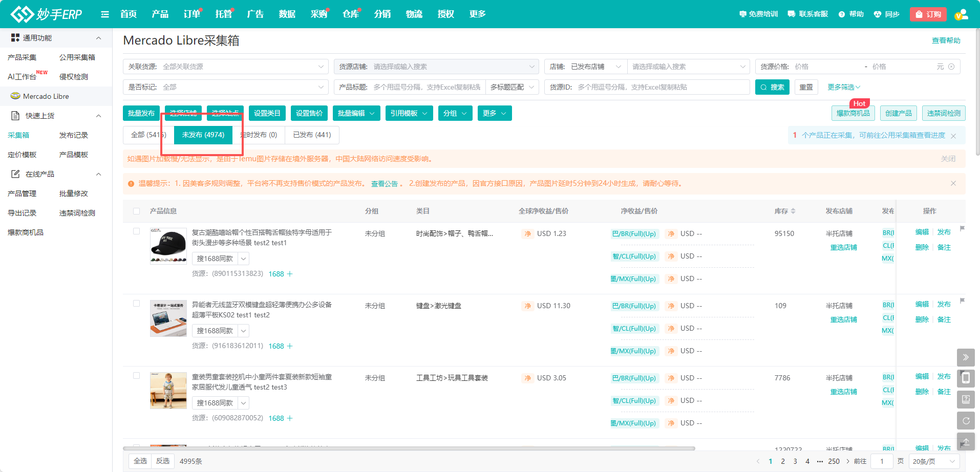
Task: Open 联系客服 customer service chat
Action: coord(808,14)
